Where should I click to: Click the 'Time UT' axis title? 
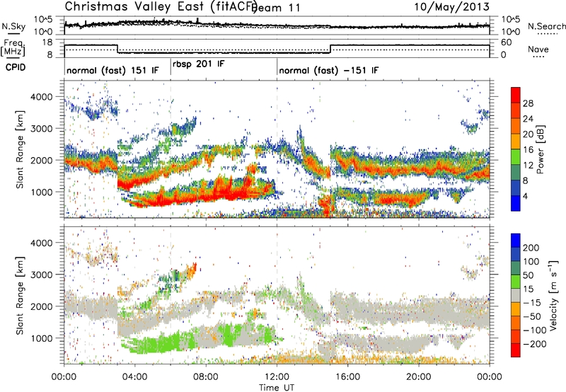(277, 387)
